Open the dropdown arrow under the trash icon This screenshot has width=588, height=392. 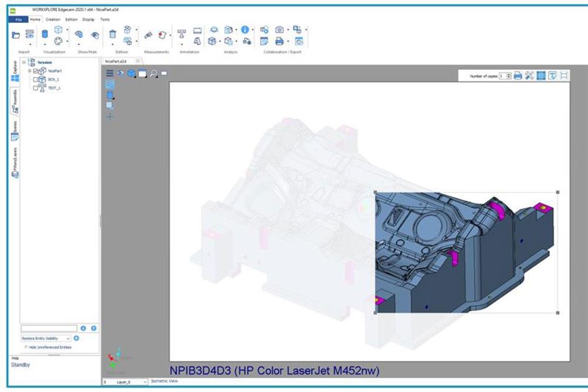113,45
